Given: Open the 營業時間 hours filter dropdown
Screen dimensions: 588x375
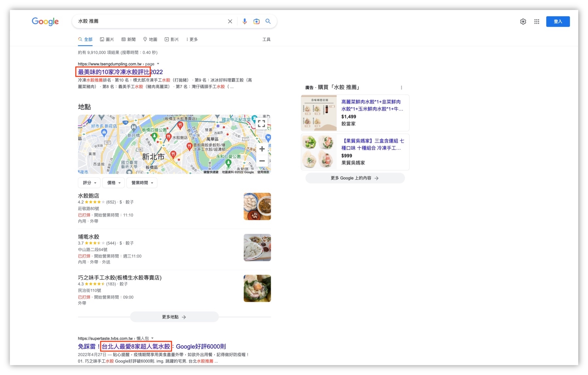Looking at the screenshot, I should pos(141,183).
